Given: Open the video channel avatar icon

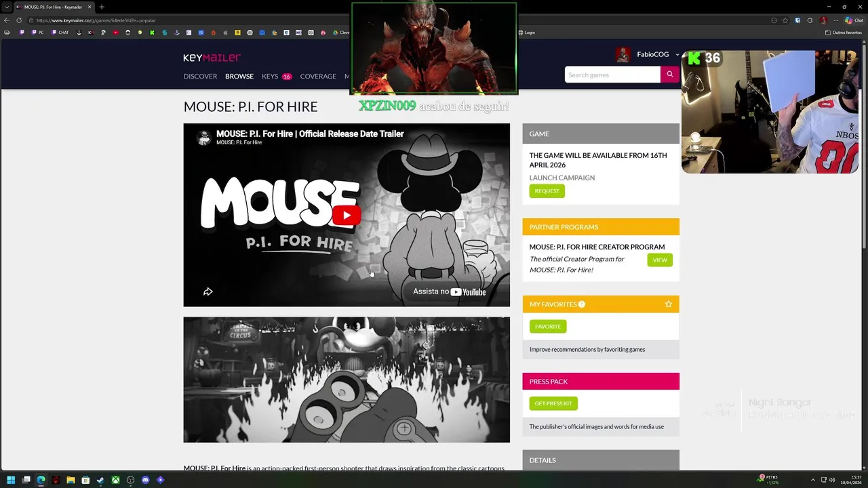Looking at the screenshot, I should coord(203,138).
